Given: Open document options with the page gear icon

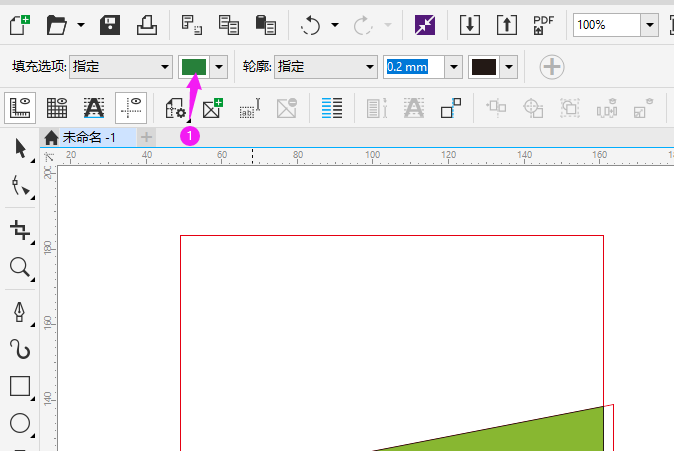Looking at the screenshot, I should pyautogui.click(x=176, y=107).
